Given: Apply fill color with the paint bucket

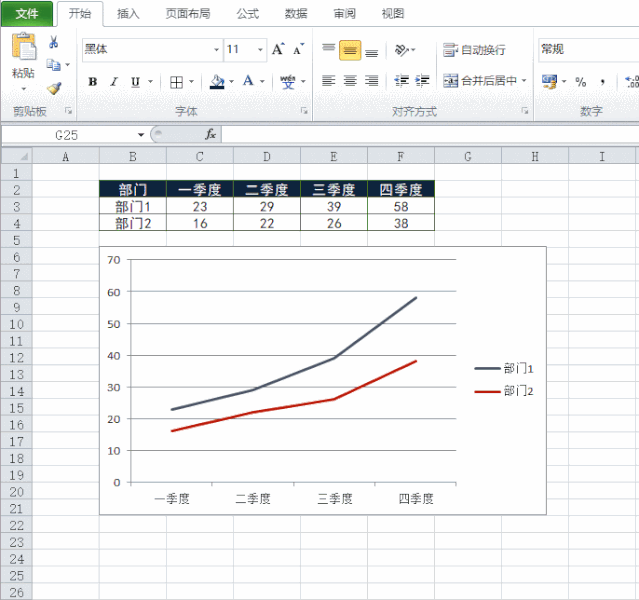Looking at the screenshot, I should coord(217,82).
